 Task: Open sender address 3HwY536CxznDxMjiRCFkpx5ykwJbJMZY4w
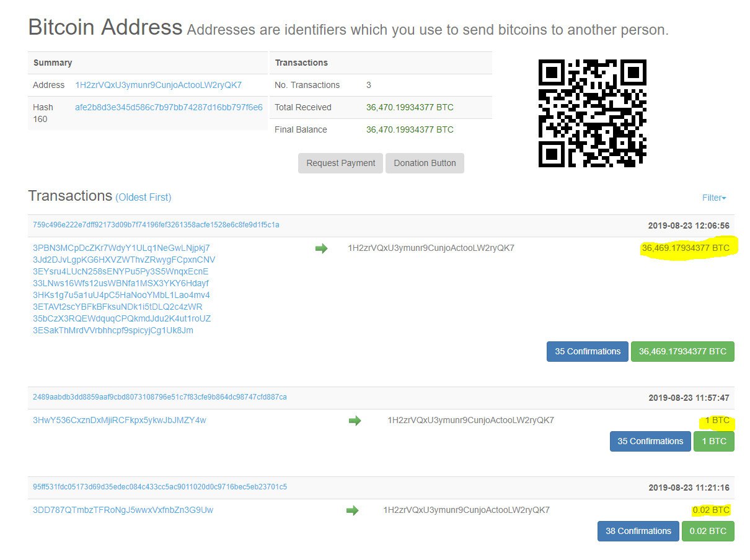click(120, 420)
